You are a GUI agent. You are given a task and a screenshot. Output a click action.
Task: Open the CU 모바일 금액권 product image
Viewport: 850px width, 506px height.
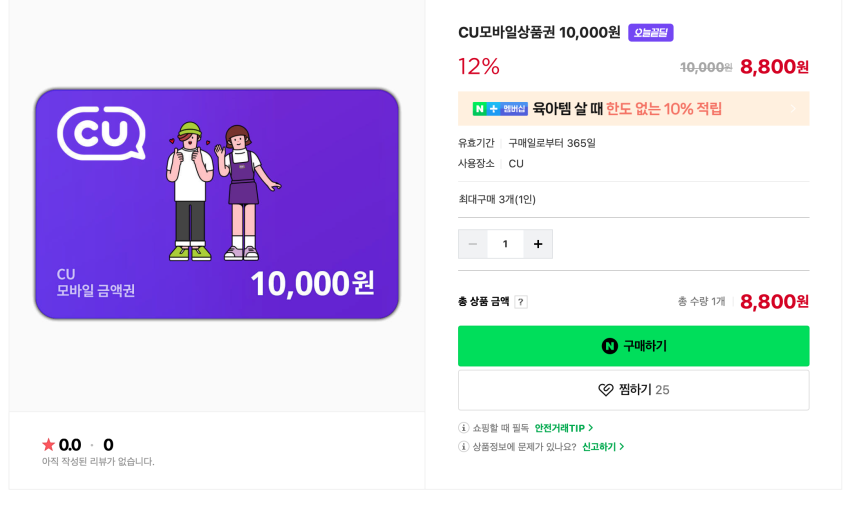[x=217, y=204]
